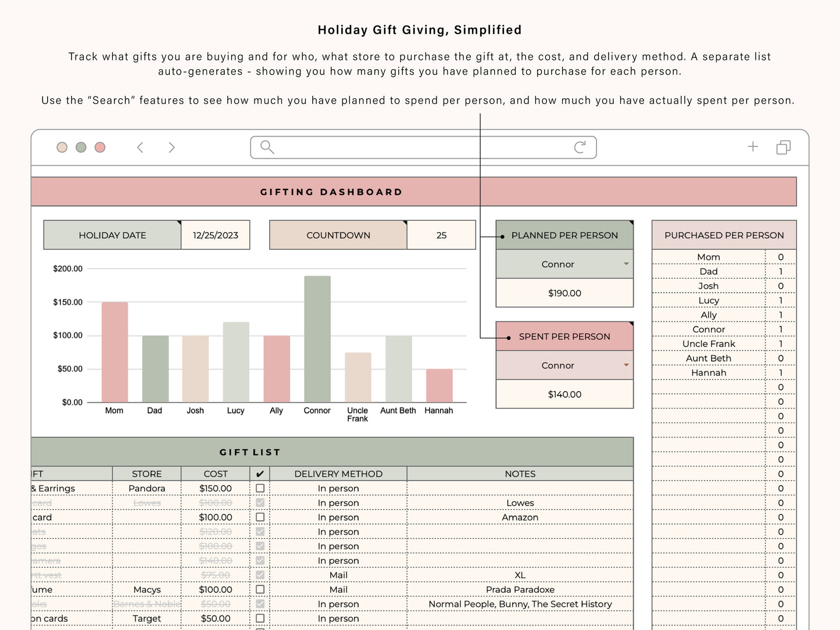Click the green window dot
The height and width of the screenshot is (630, 840).
(81, 148)
